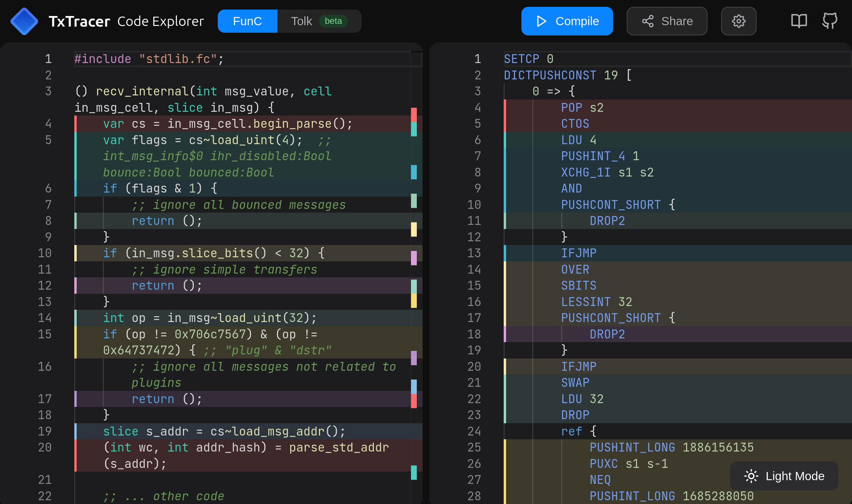Click the FunC editor minimap scrollbar

click(416, 277)
